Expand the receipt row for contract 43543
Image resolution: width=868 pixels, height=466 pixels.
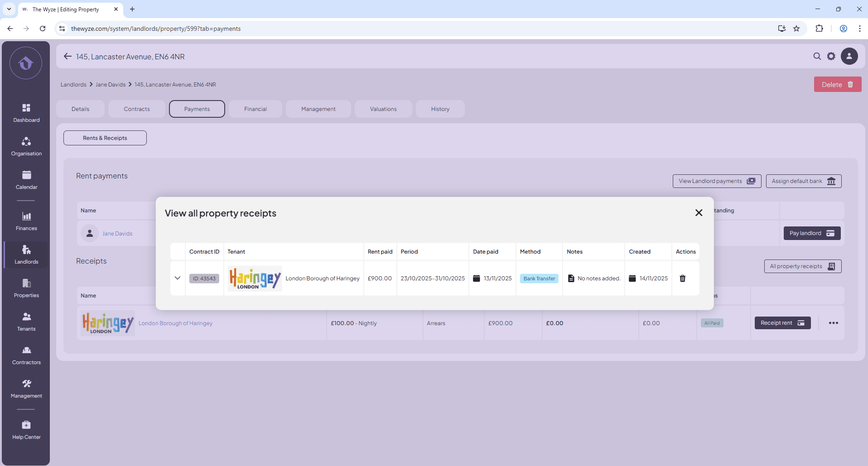pyautogui.click(x=178, y=278)
